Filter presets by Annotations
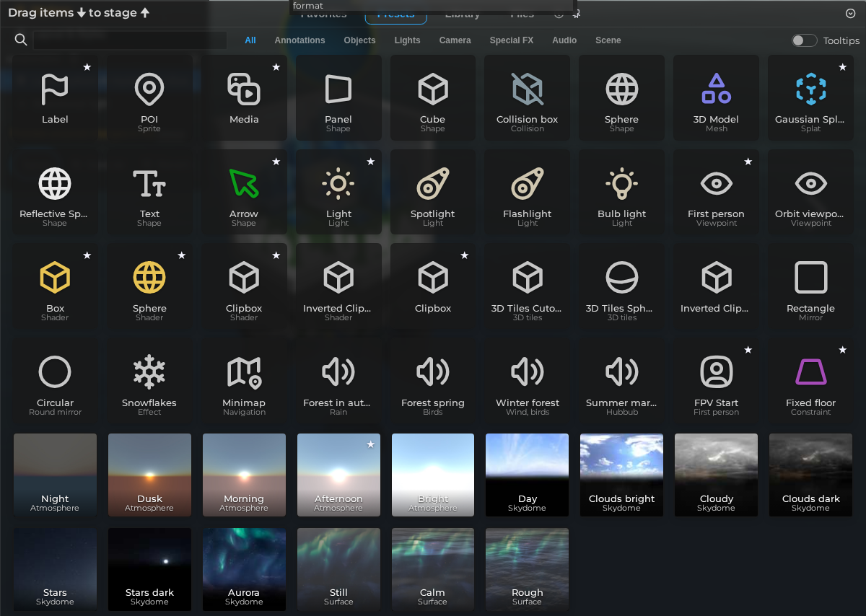The width and height of the screenshot is (866, 616). click(x=299, y=40)
